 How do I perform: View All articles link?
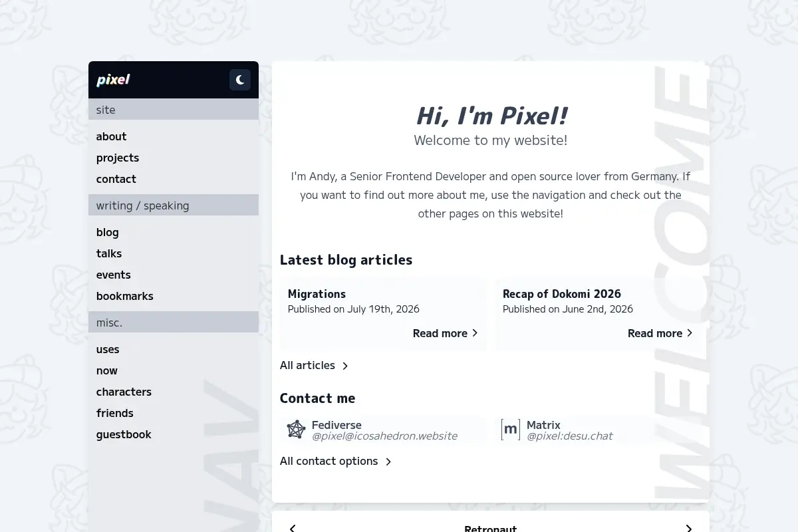click(x=307, y=365)
